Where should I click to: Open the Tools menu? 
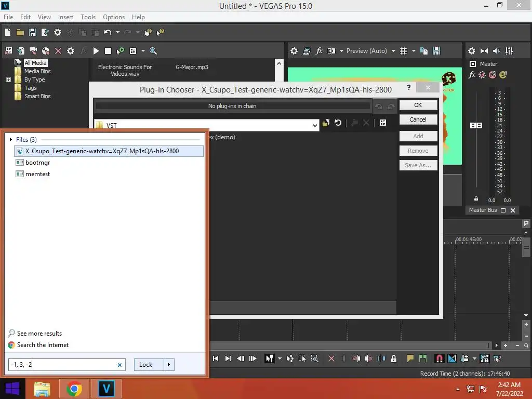[88, 17]
